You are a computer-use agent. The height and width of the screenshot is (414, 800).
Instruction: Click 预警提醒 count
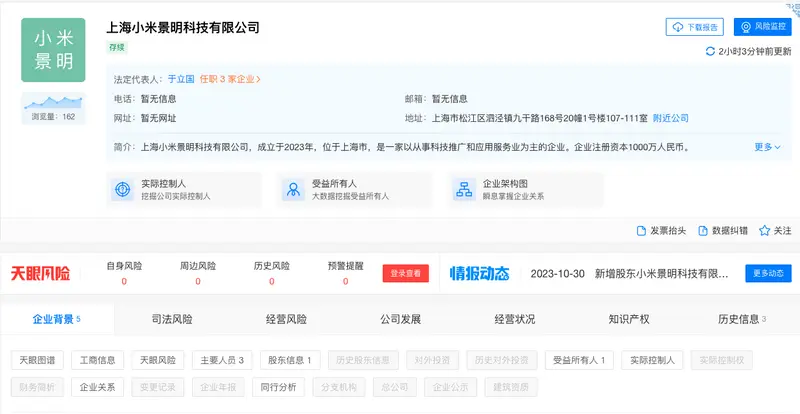tap(345, 281)
